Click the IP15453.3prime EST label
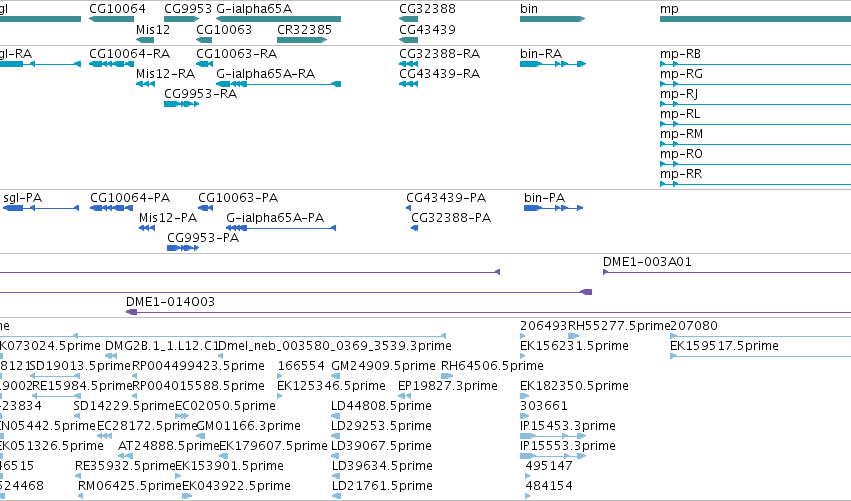The width and height of the screenshot is (851, 501). pyautogui.click(x=568, y=426)
